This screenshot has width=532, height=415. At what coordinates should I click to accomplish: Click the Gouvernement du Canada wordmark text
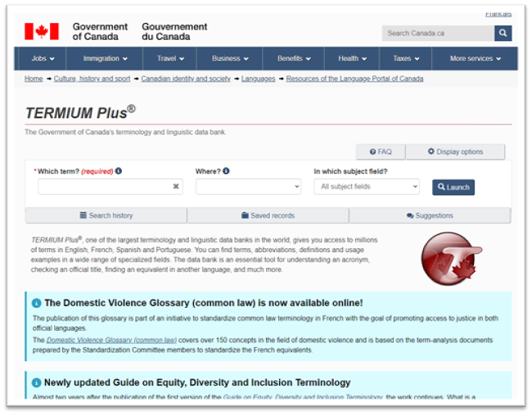[x=174, y=32]
